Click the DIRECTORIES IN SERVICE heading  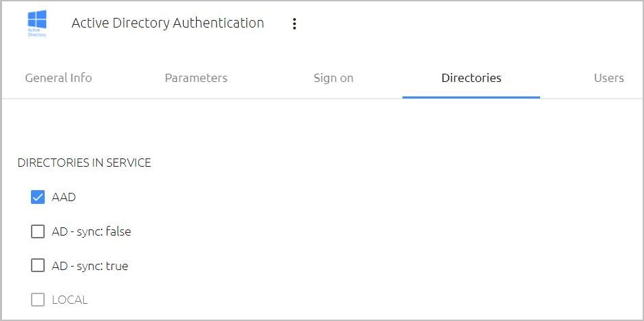84,163
